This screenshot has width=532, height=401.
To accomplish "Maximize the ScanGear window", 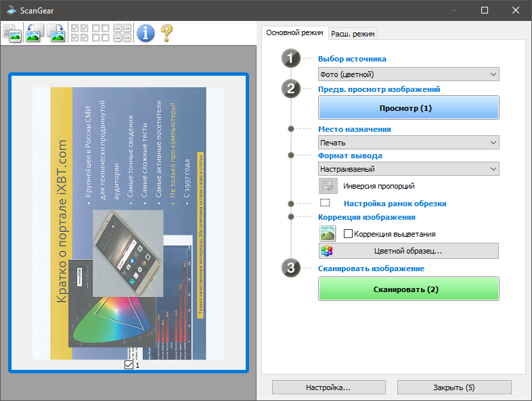I will click(485, 10).
